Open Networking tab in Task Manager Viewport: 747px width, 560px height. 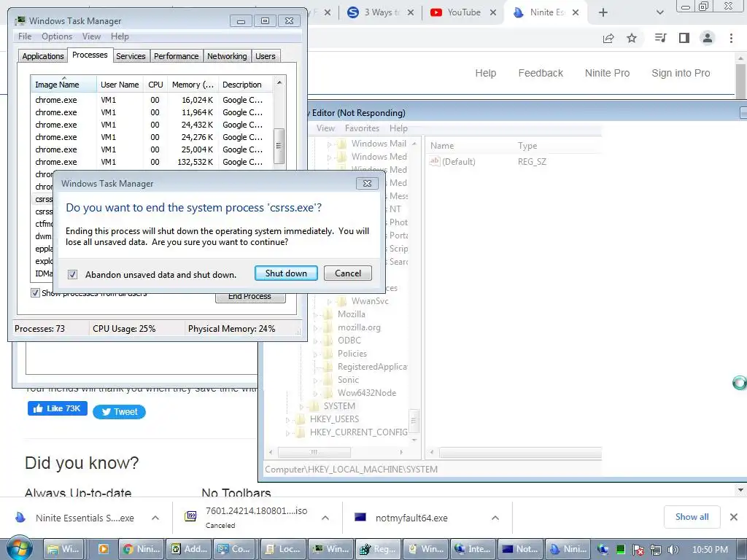(227, 56)
